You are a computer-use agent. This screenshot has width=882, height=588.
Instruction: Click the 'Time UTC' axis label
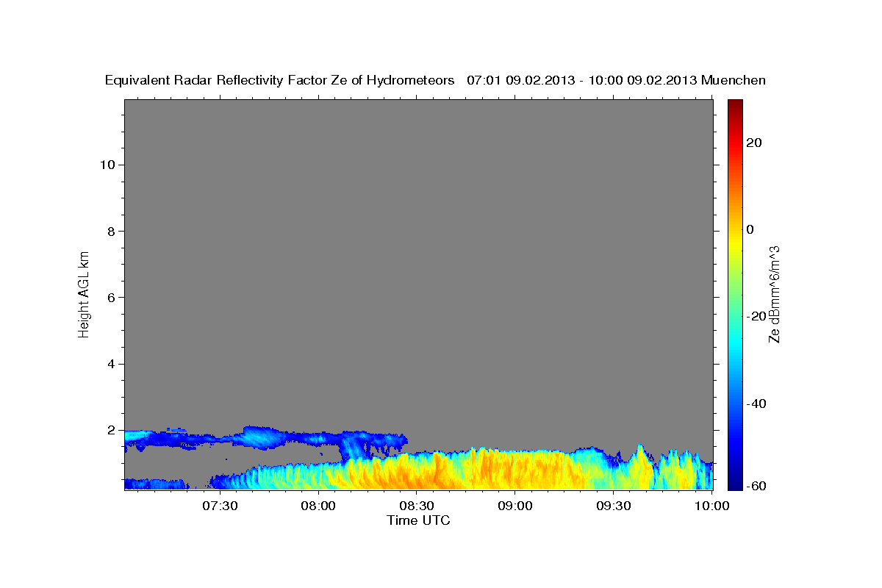(418, 520)
